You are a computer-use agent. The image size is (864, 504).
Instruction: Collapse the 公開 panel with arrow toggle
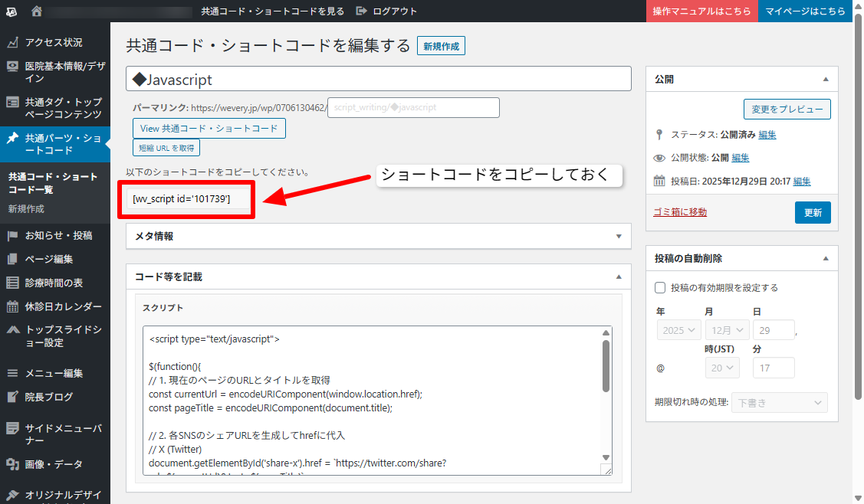click(826, 79)
